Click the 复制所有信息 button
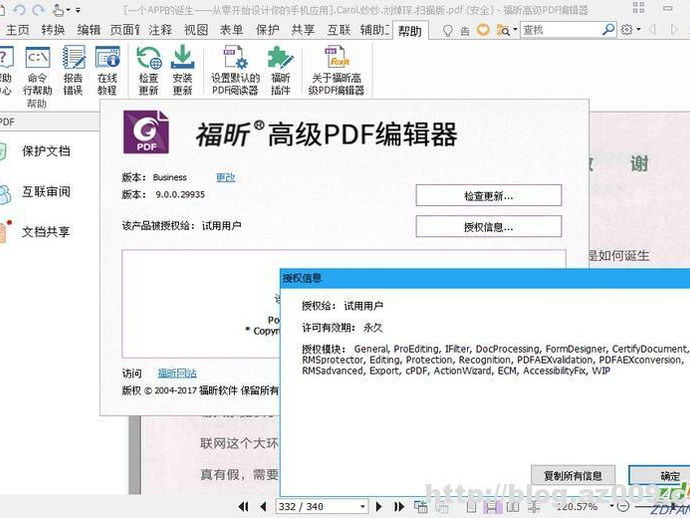 pos(573,475)
